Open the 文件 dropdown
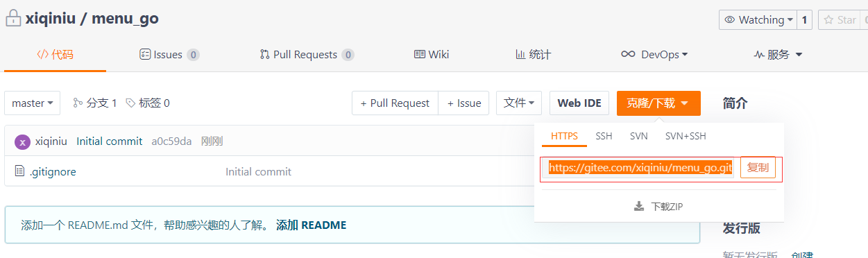 point(519,103)
